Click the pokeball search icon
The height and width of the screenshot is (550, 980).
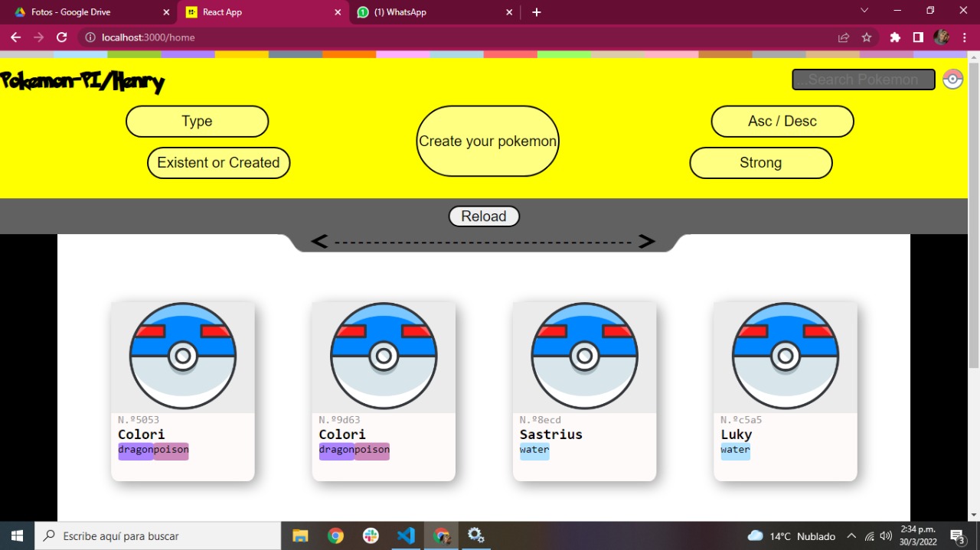point(952,80)
